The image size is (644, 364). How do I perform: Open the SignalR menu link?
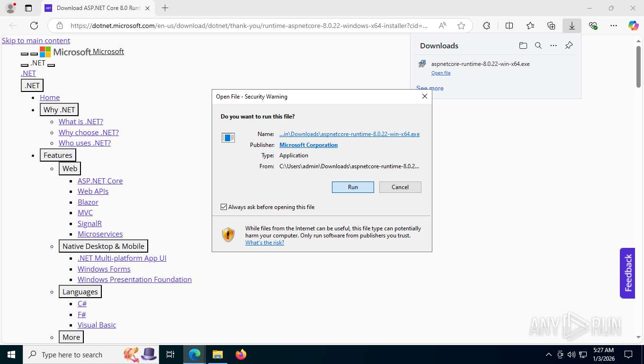(x=89, y=223)
